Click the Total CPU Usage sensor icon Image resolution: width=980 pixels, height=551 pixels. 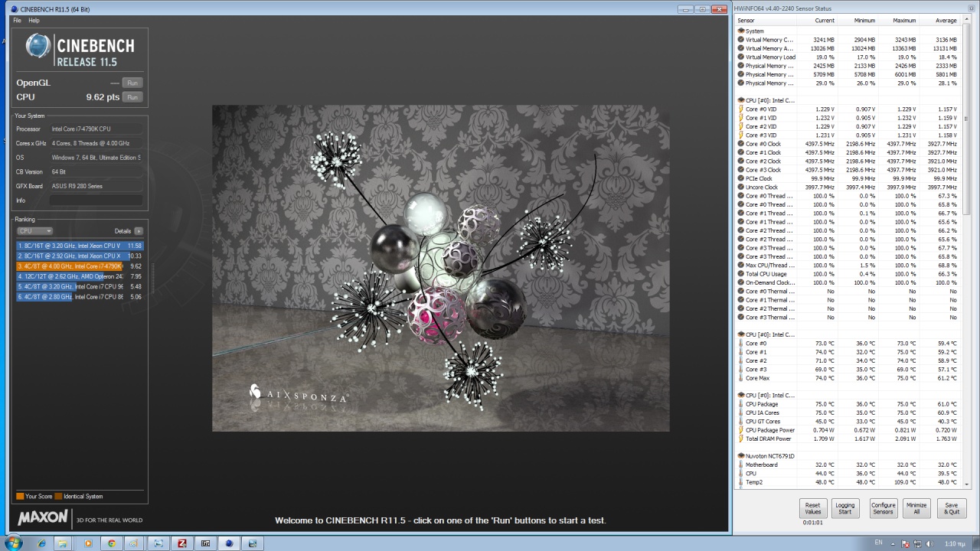click(x=741, y=274)
